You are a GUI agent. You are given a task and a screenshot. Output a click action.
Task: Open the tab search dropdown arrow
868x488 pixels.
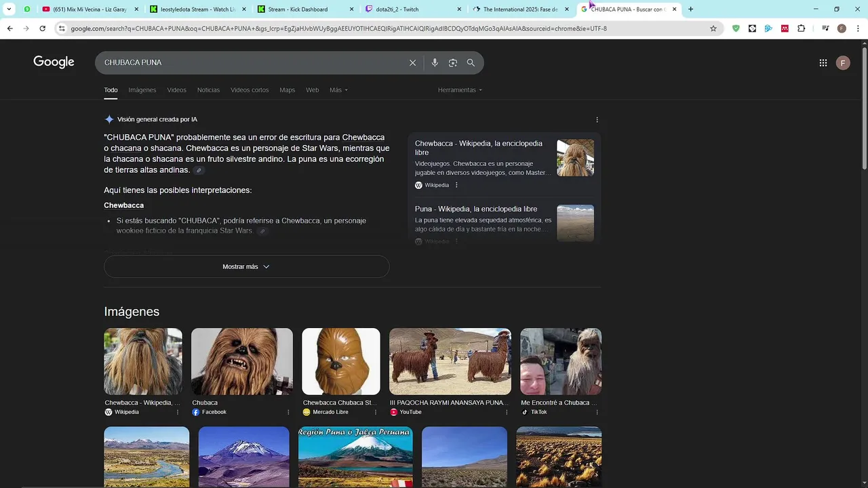9,9
